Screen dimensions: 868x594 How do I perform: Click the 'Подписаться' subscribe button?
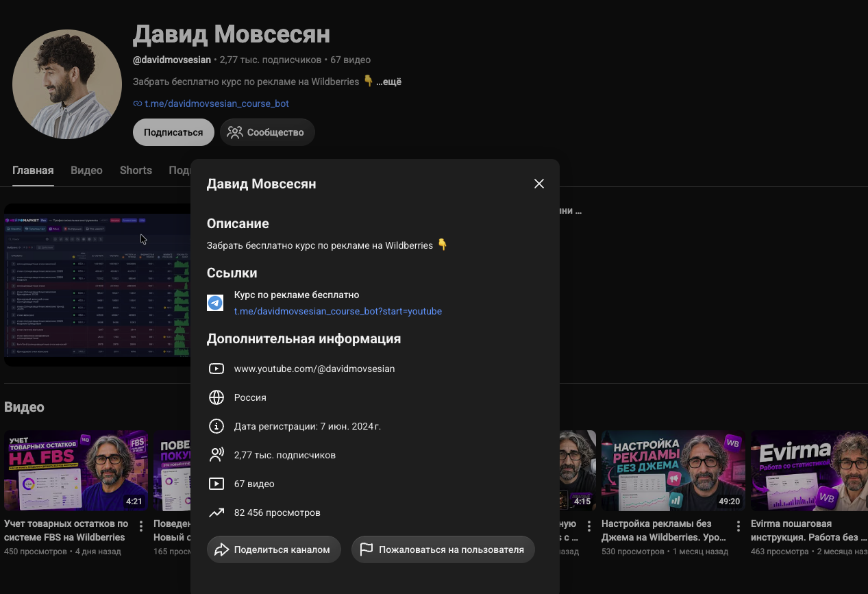click(x=173, y=132)
